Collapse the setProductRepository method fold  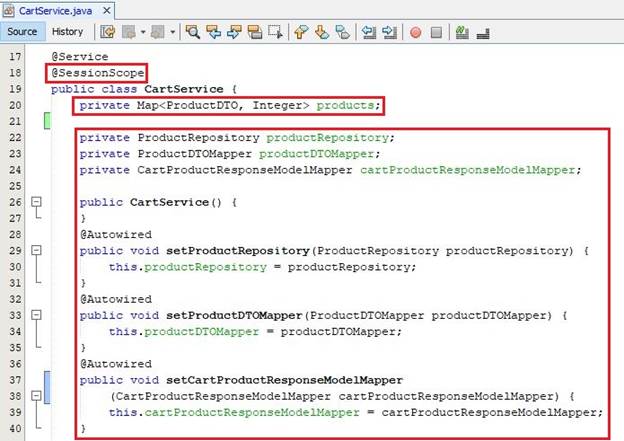pyautogui.click(x=36, y=250)
